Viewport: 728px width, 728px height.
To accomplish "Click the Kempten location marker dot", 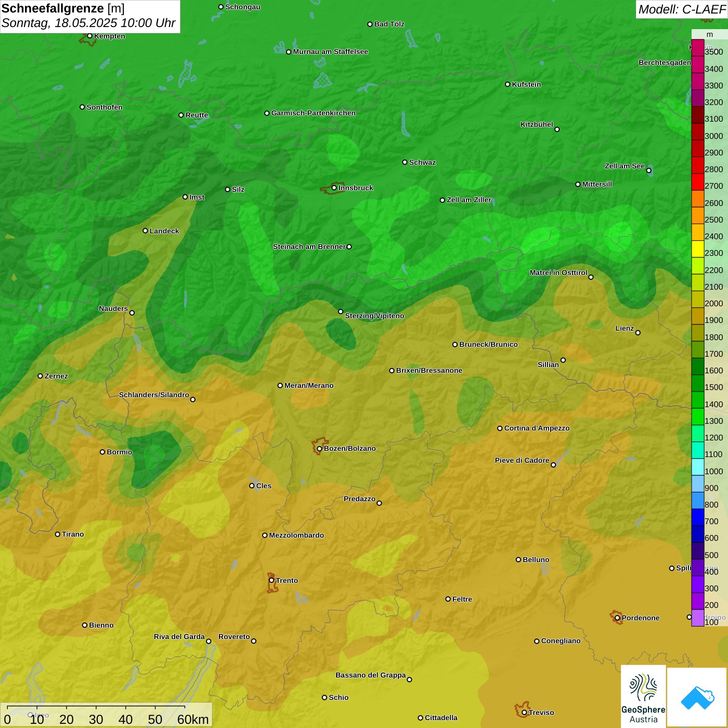I will pos(89,36).
